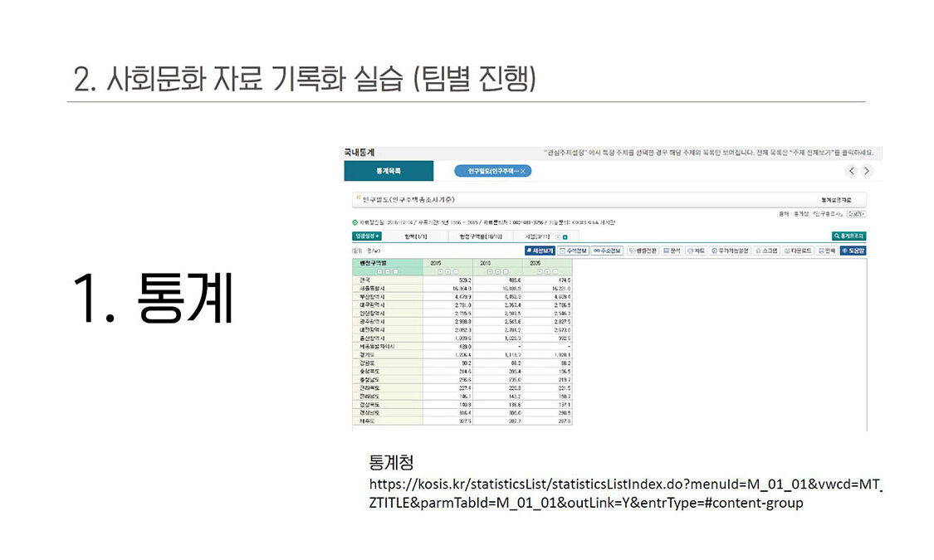The image size is (934, 560).
Task: Select the 인쇄 (print) icon
Action: (x=826, y=252)
